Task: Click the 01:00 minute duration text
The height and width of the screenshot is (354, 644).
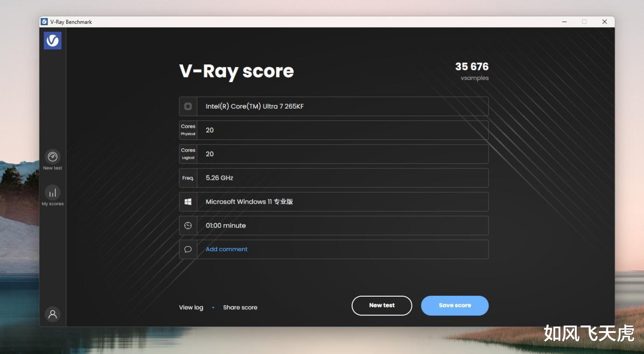Action: [226, 225]
